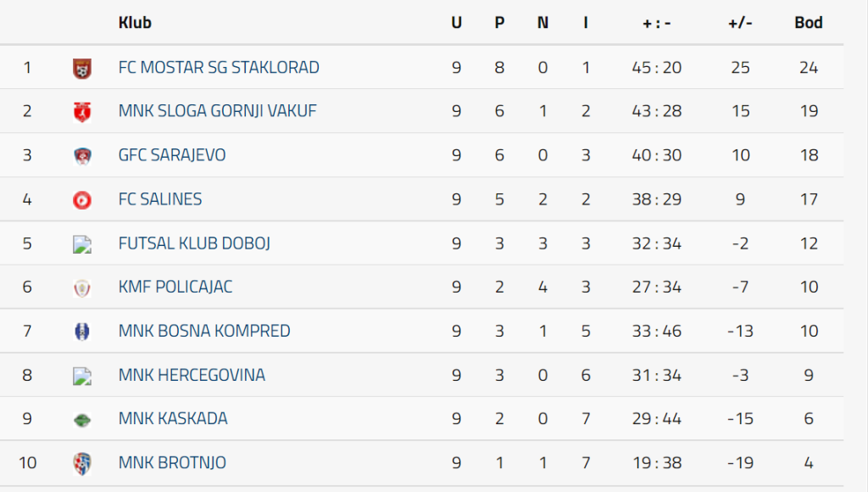
Task: Click the MNK Brotnjo club crest
Action: (x=81, y=463)
